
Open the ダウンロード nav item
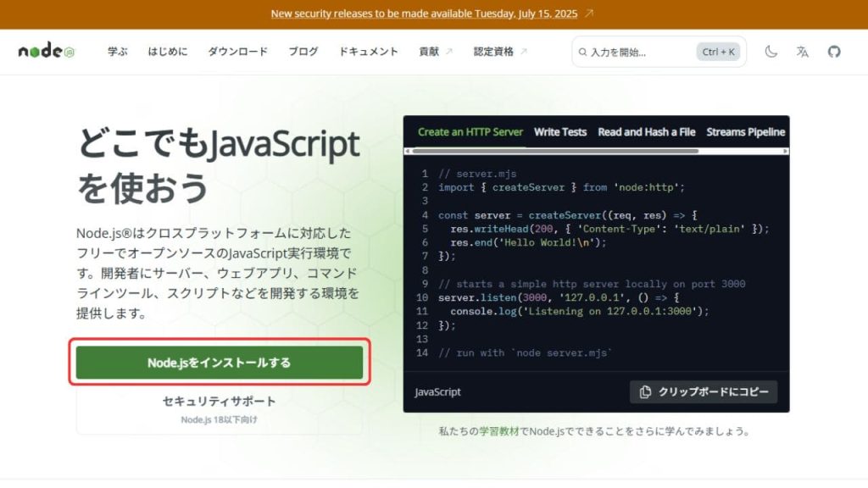(x=237, y=52)
